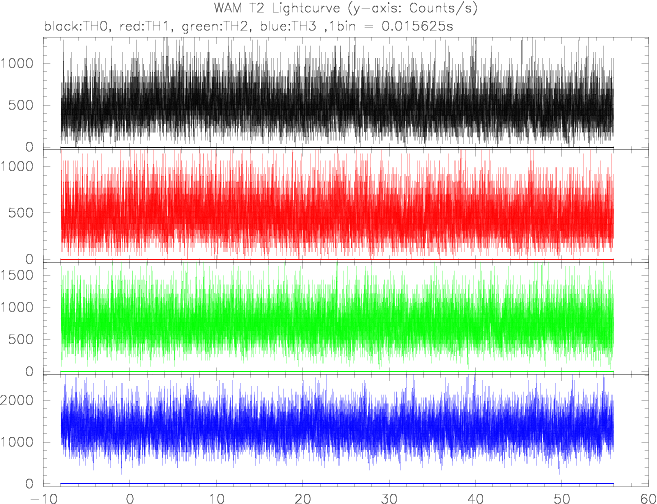Click the "500" y-axis label of the green TH2 panel
Screen dimensions: 657x504
pyautogui.click(x=23, y=339)
